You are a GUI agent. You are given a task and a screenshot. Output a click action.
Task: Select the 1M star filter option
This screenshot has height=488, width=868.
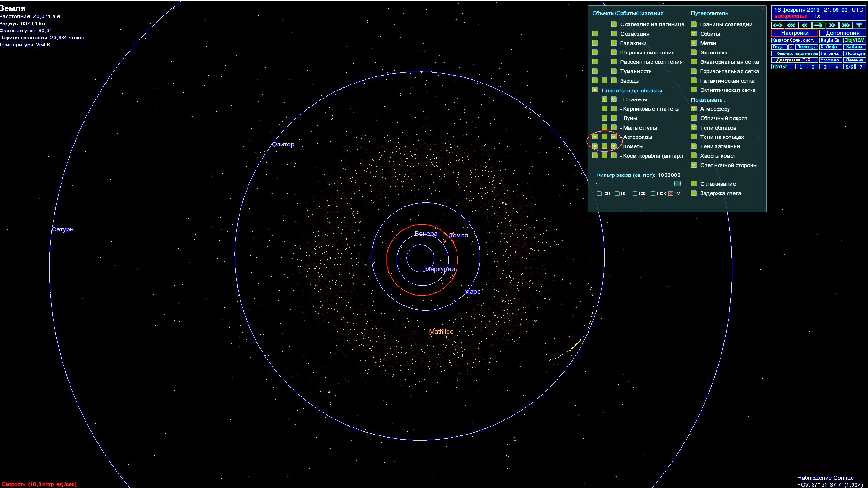671,194
